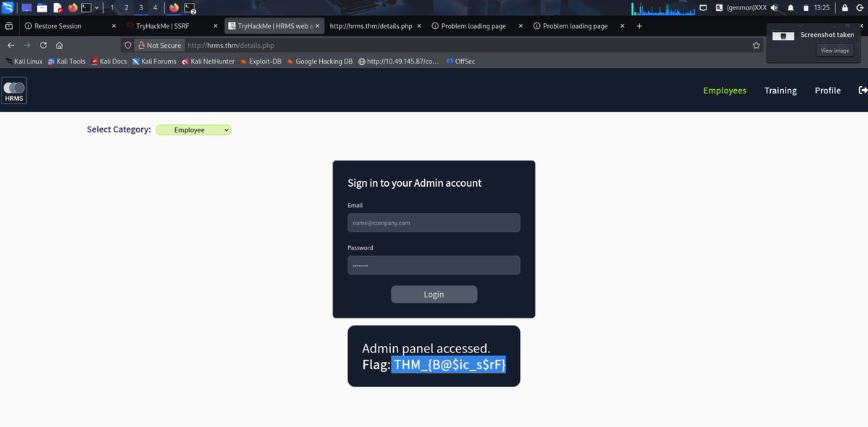This screenshot has width=868, height=427.
Task: Expand the terminal launcher dropdown arrow
Action: (x=97, y=8)
